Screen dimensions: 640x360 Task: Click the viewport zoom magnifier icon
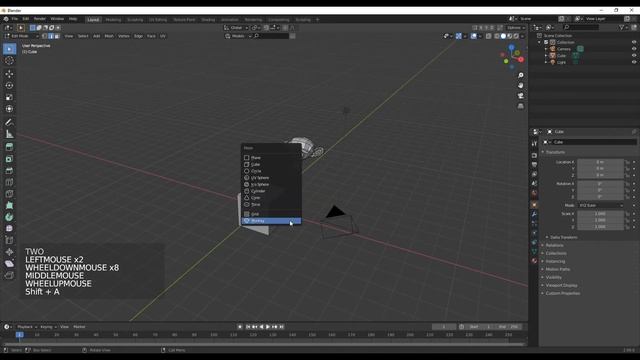521,76
